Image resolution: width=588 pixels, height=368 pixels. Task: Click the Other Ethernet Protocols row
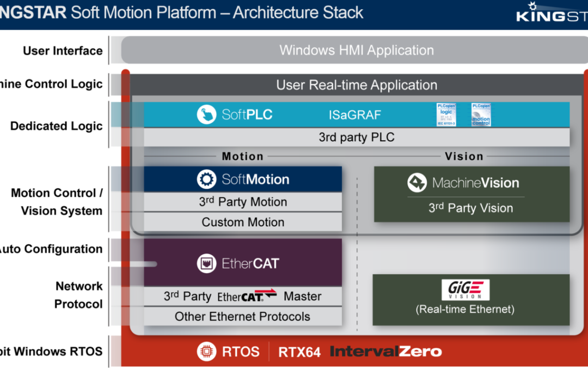coord(243,317)
